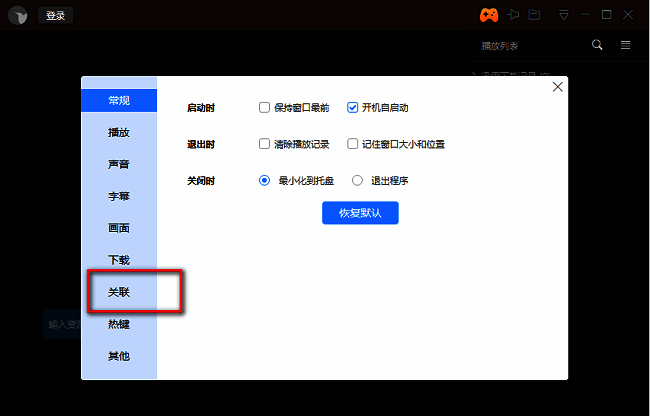Viewport: 650px width, 416px height.
Task: Close the main player window
Action: (628, 15)
